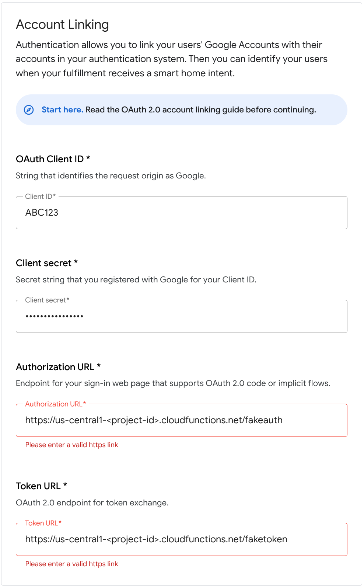Image resolution: width=364 pixels, height=588 pixels.
Task: Click the Authorization URL validation error message
Action: (x=71, y=445)
